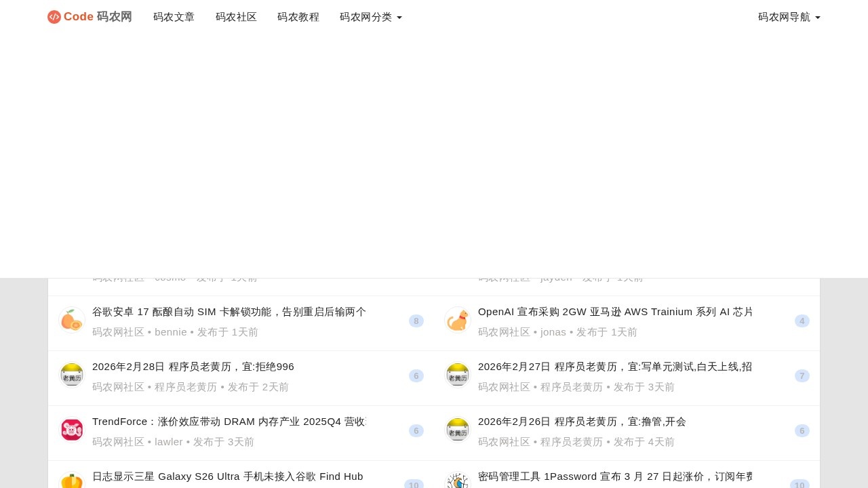This screenshot has height=488, width=868.
Task: Click the 程序员老黄历 category link under the Feb 27 post
Action: click(x=572, y=387)
